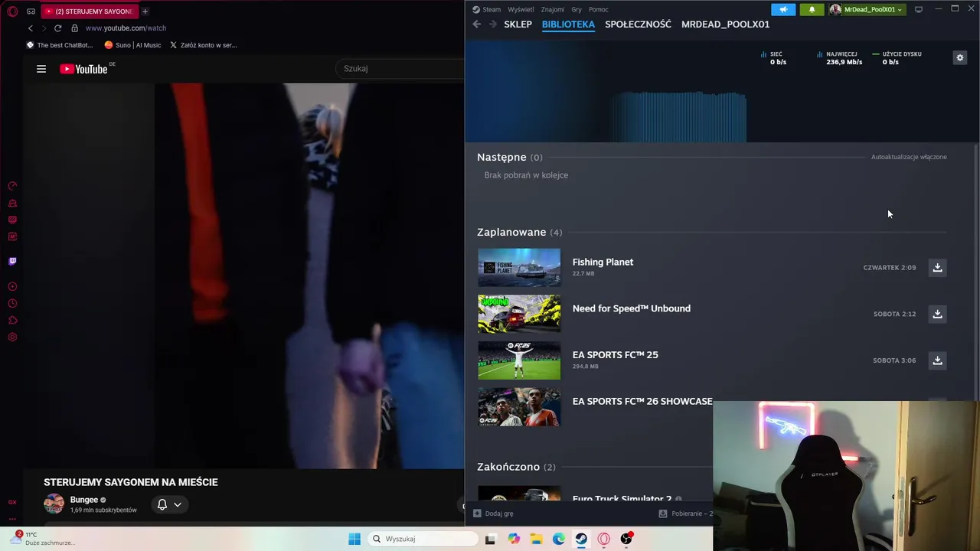Screen dimensions: 980x551
Task: Open the Gry menu
Action: coord(577,9)
